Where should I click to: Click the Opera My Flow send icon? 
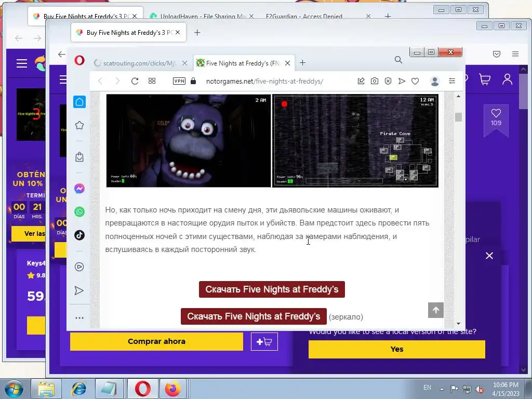[402, 81]
